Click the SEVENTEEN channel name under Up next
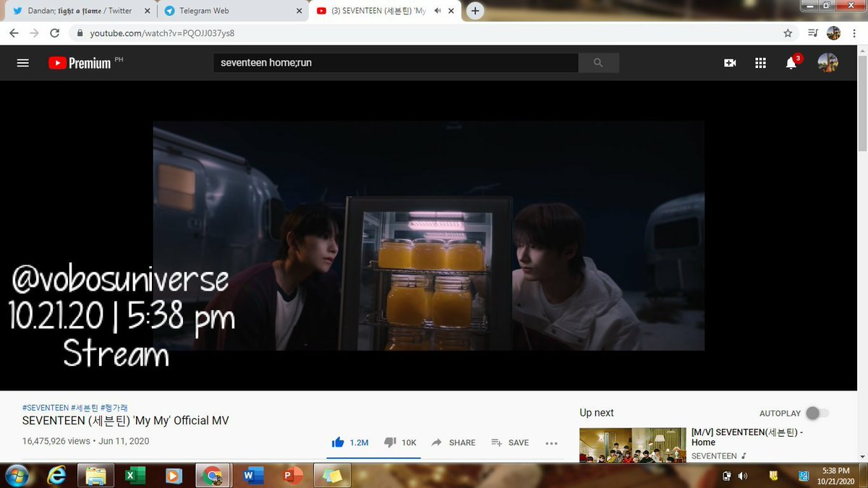The width and height of the screenshot is (868, 488). (x=714, y=456)
